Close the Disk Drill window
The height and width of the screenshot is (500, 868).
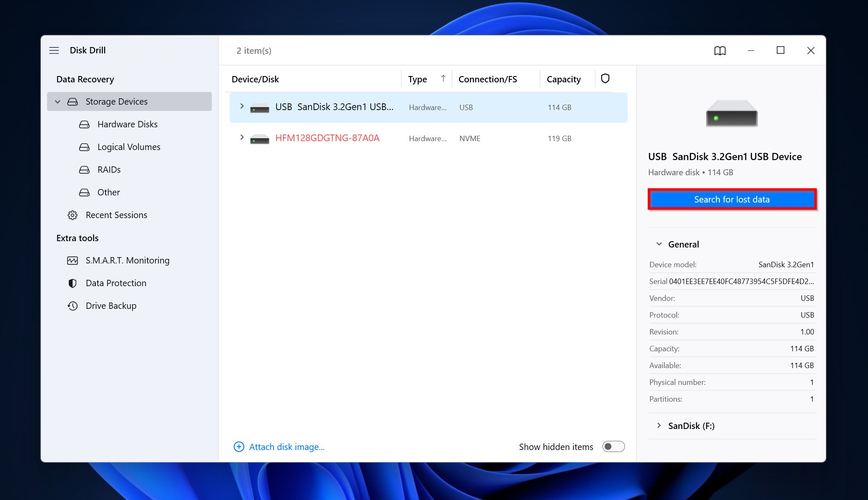pyautogui.click(x=811, y=50)
